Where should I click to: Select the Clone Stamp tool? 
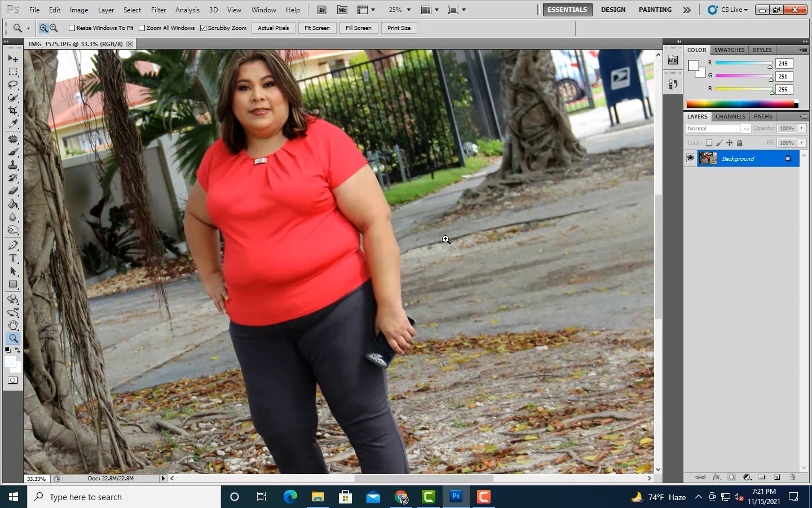(x=13, y=165)
